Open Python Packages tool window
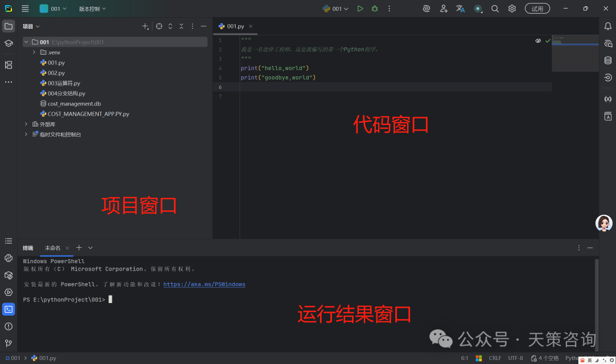The image size is (616, 364). click(x=8, y=275)
